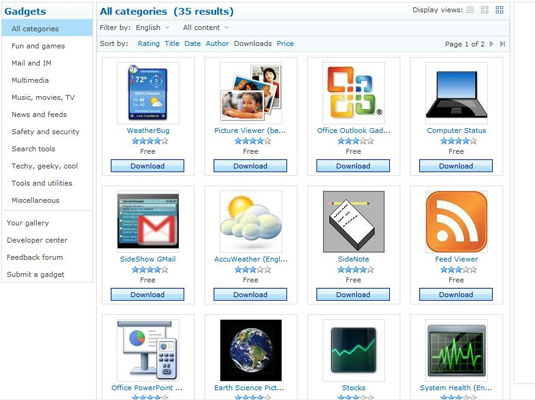Open the English language filter dropdown
This screenshot has height=400, width=535.
[153, 28]
